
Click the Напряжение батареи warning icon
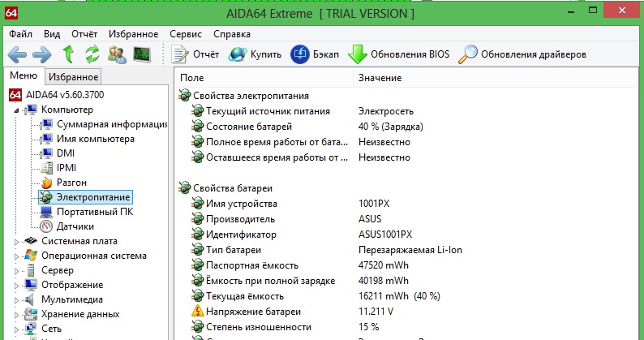point(198,312)
